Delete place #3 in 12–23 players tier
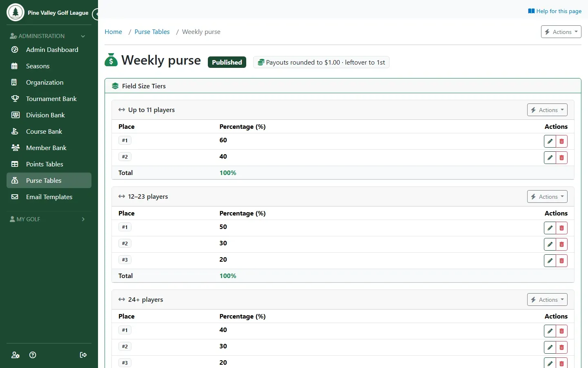This screenshot has width=588, height=368. [x=562, y=261]
